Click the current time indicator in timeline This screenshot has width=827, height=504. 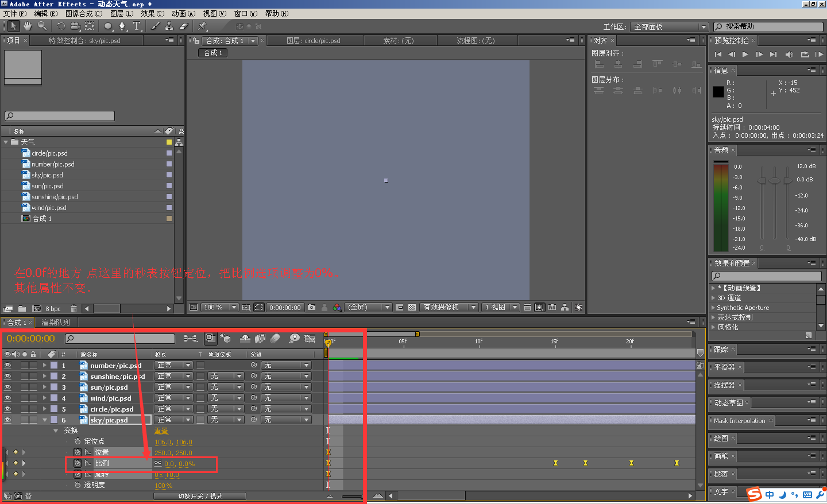point(328,343)
